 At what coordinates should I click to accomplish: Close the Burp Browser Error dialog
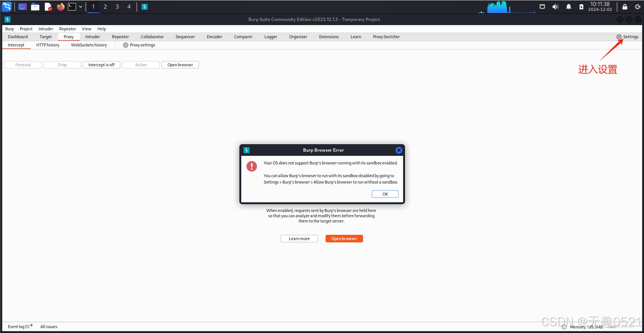(399, 150)
